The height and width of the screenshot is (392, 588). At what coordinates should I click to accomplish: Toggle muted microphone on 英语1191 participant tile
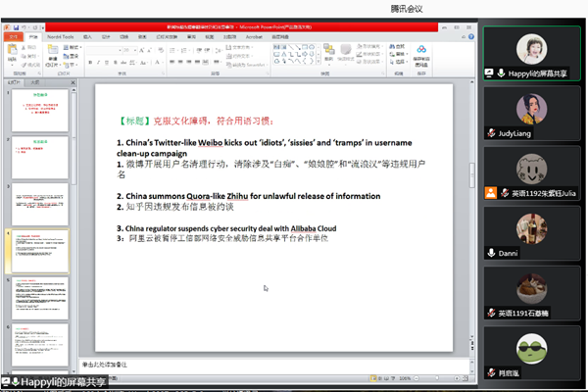tap(491, 313)
